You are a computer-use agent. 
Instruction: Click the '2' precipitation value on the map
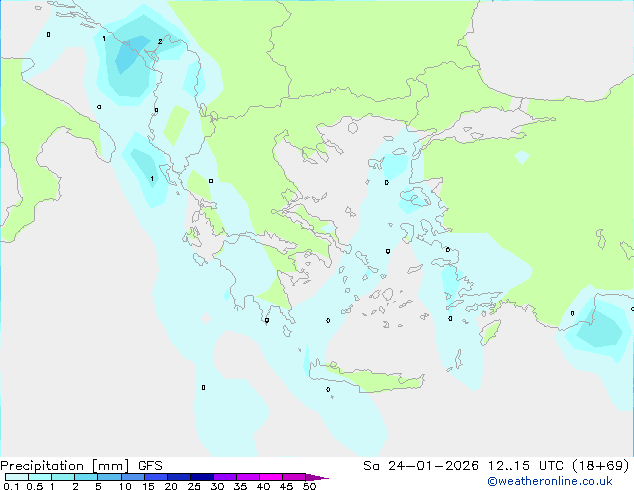(x=160, y=41)
